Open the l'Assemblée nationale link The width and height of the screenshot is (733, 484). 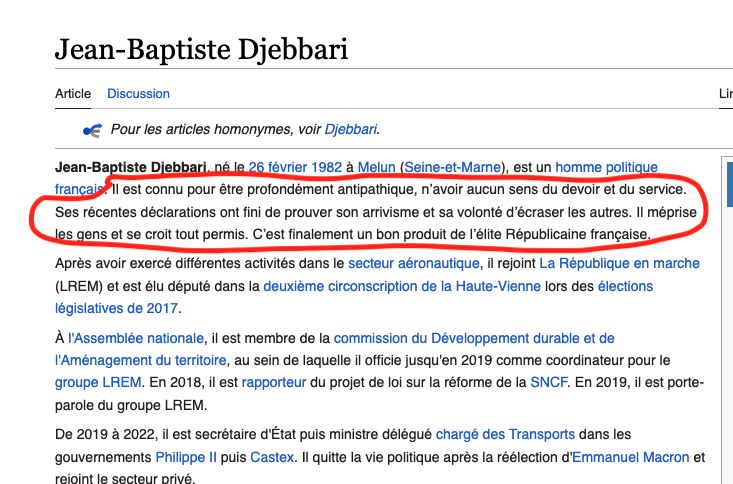point(136,338)
